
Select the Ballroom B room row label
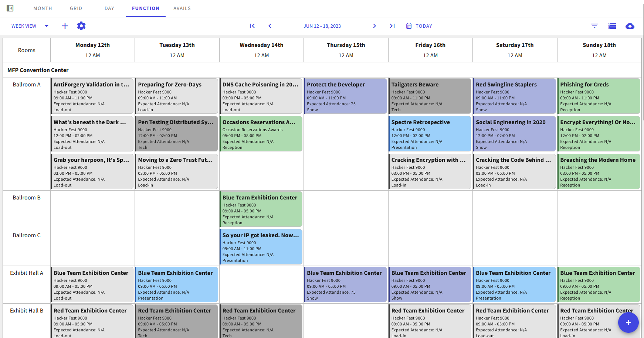[x=27, y=198]
